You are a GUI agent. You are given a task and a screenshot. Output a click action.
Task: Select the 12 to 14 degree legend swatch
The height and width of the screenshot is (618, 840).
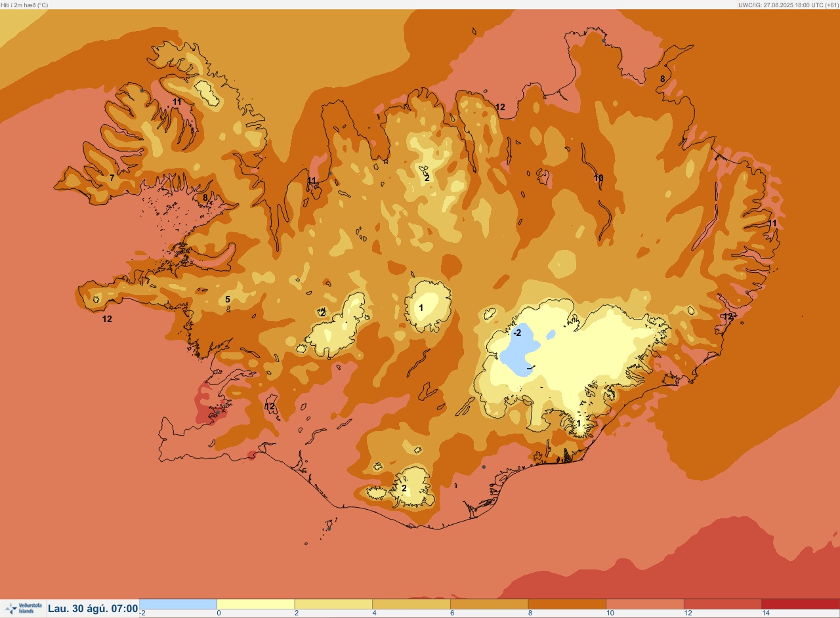(723, 604)
